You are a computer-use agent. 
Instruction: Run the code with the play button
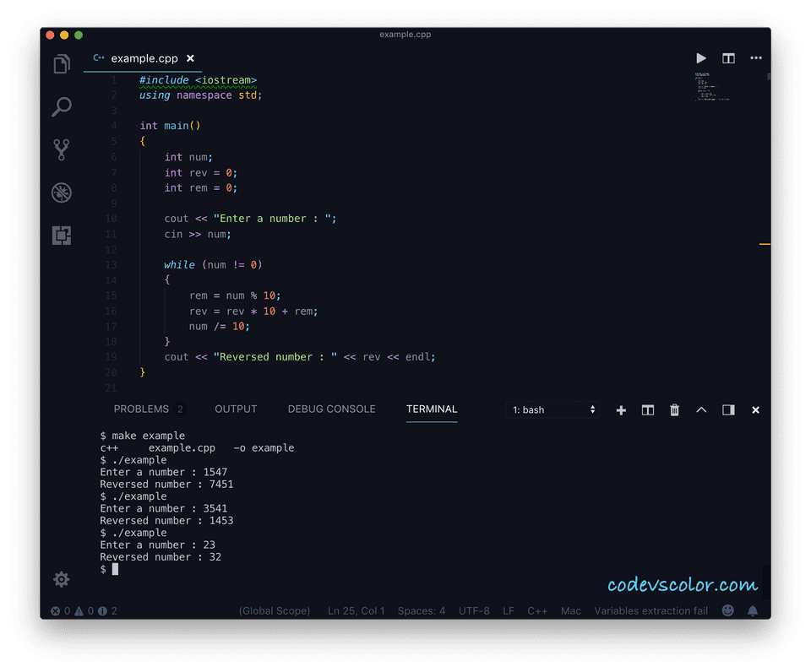[x=701, y=58]
